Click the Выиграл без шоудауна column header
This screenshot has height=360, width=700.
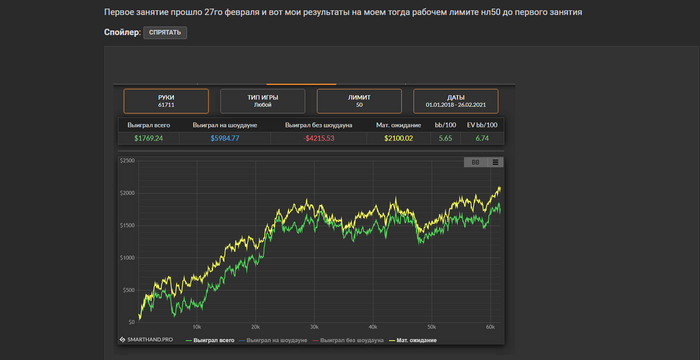[319, 126]
